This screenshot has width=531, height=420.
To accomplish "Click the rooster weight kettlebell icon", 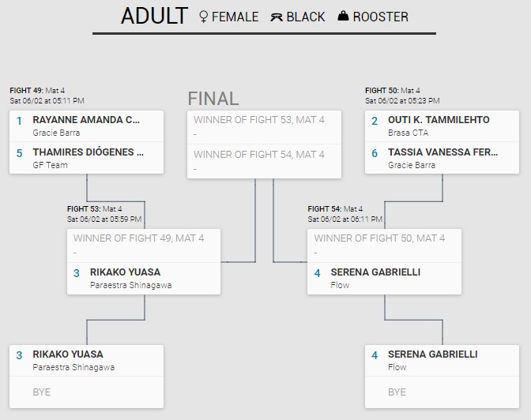I will (343, 16).
